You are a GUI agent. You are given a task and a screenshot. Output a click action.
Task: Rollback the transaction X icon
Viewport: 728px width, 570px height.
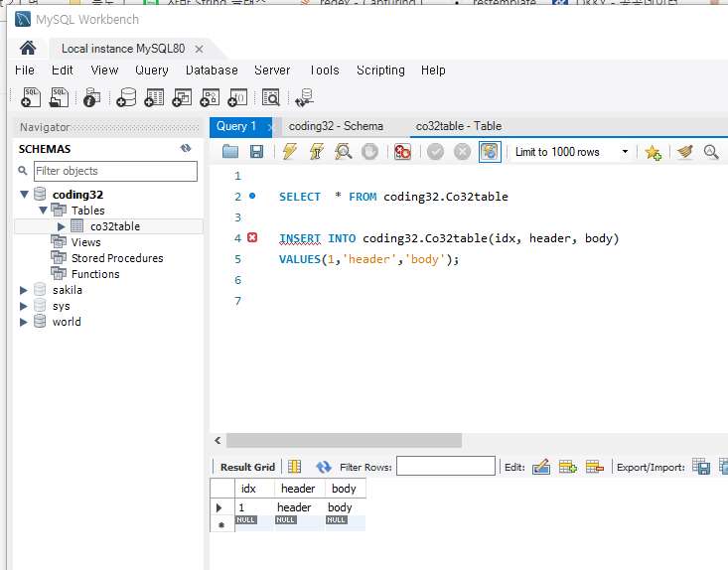pyautogui.click(x=462, y=152)
